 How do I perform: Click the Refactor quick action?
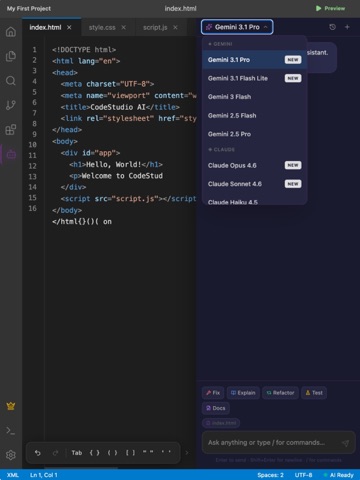point(280,393)
